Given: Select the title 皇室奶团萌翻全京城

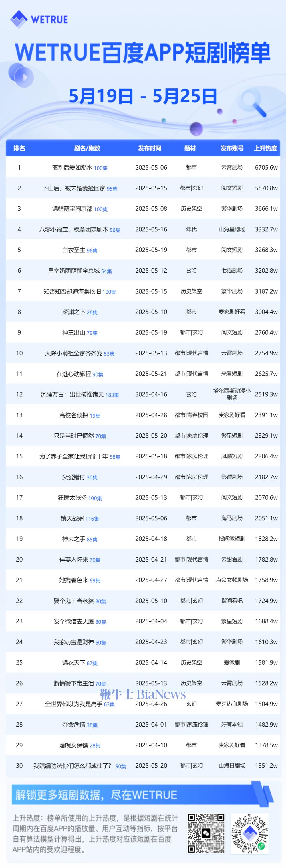Looking at the screenshot, I should [x=74, y=271].
